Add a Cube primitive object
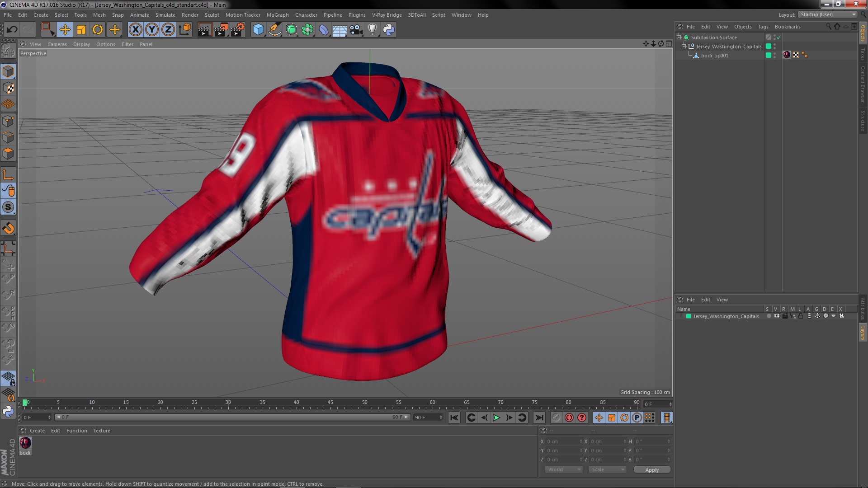The width and height of the screenshot is (868, 488). [x=259, y=30]
